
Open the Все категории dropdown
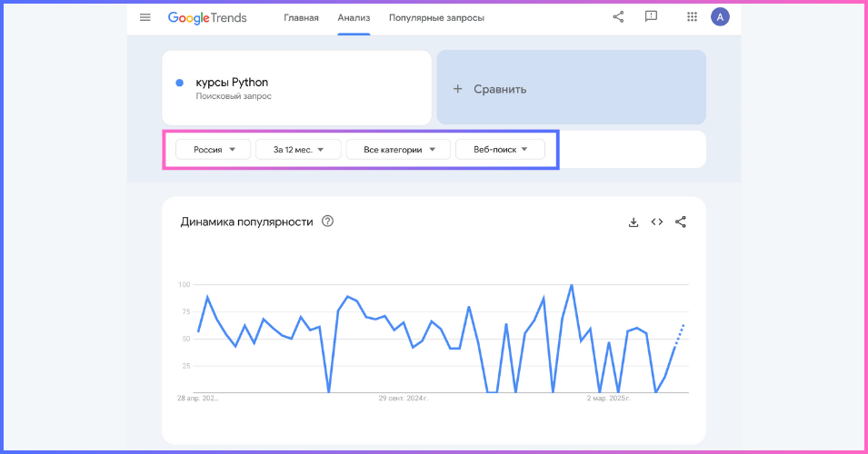399,149
